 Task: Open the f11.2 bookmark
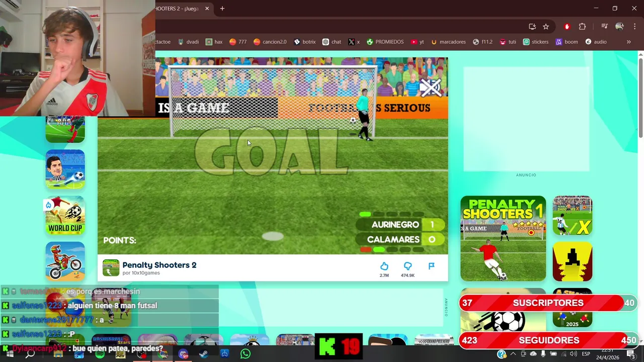[482, 42]
